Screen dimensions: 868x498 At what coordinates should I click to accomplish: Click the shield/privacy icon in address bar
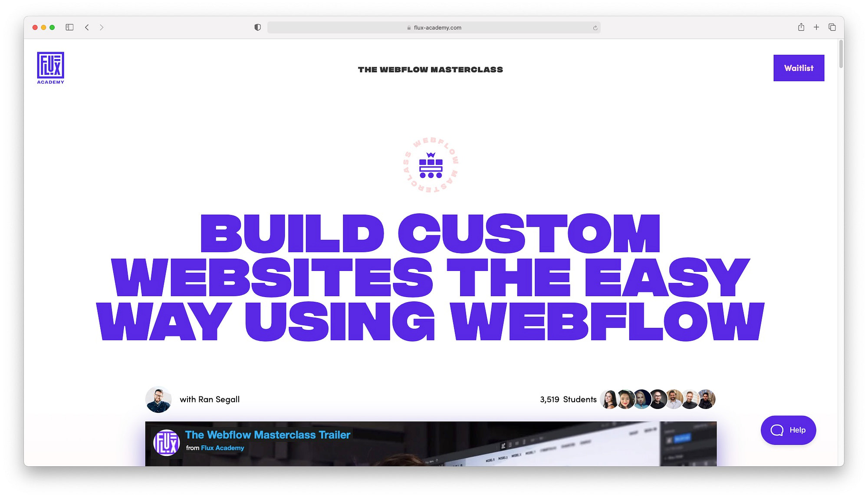[x=257, y=27]
